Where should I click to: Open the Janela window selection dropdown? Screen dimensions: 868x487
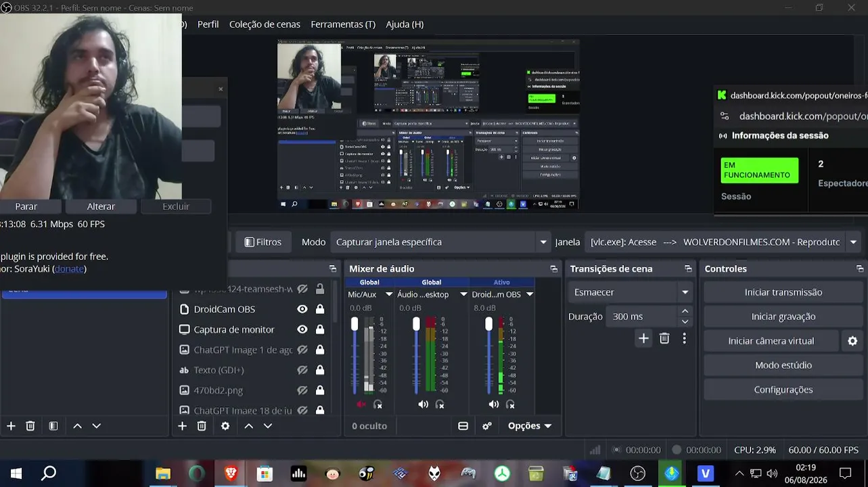point(723,242)
